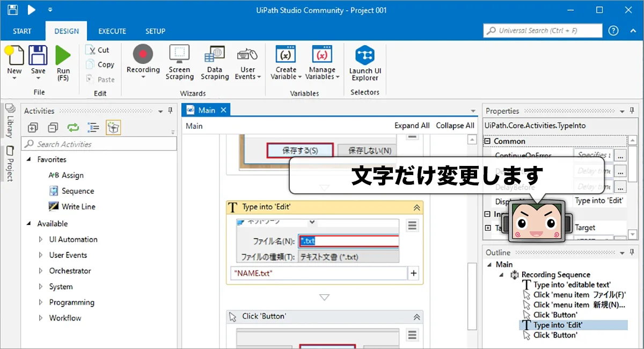Expand all activities tree icon
The height and width of the screenshot is (349, 644).
pos(32,127)
